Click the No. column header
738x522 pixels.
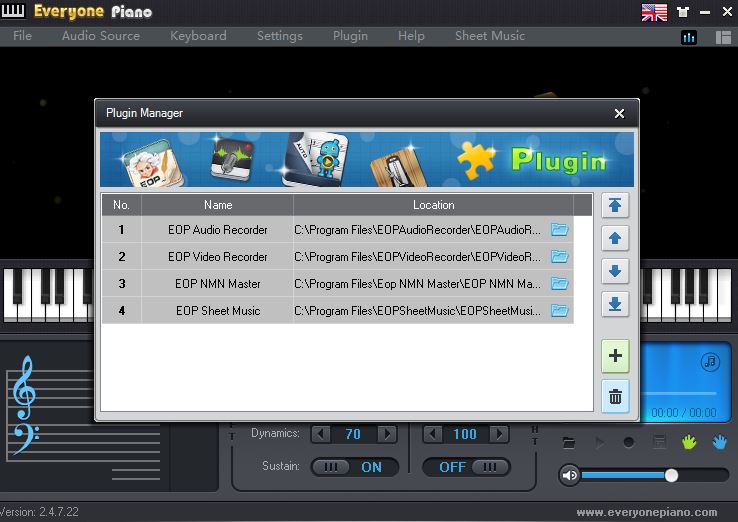pyautogui.click(x=121, y=205)
